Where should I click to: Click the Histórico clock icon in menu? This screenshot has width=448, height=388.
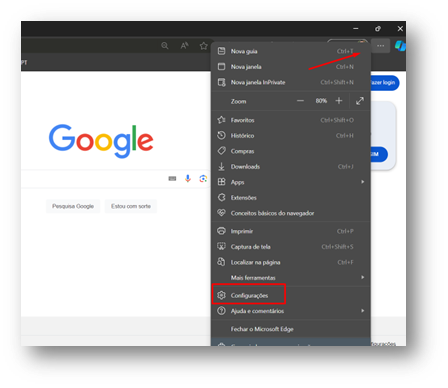point(221,135)
